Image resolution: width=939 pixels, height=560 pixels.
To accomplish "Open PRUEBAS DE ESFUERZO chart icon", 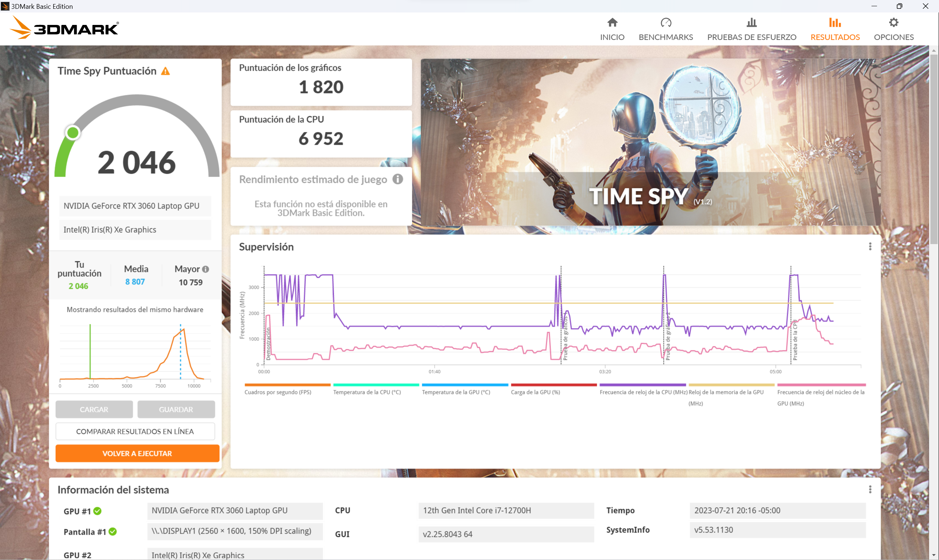I will pyautogui.click(x=751, y=23).
